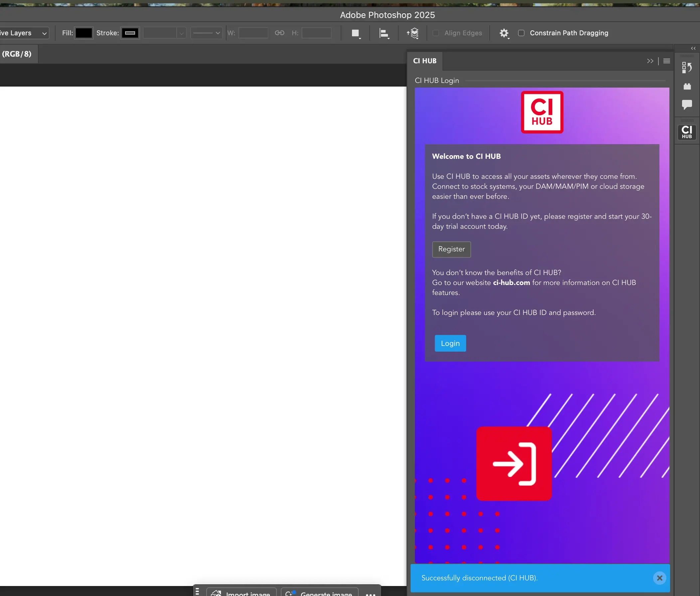Enable Constrain Path Dragging checkbox
700x596 pixels.
521,33
